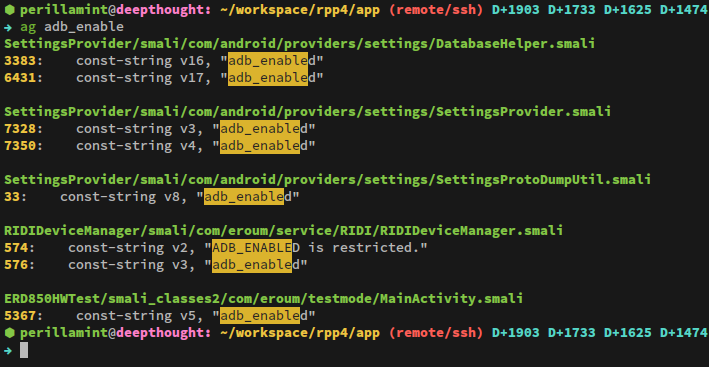
Task: Click 'D+1625' in the bottom prompt
Action: 627,333
